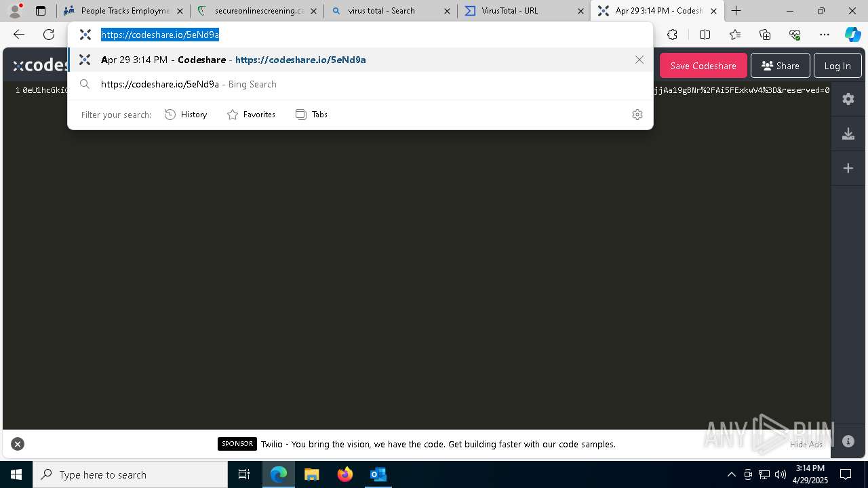Open the Codeshare settings gear

[x=848, y=99]
